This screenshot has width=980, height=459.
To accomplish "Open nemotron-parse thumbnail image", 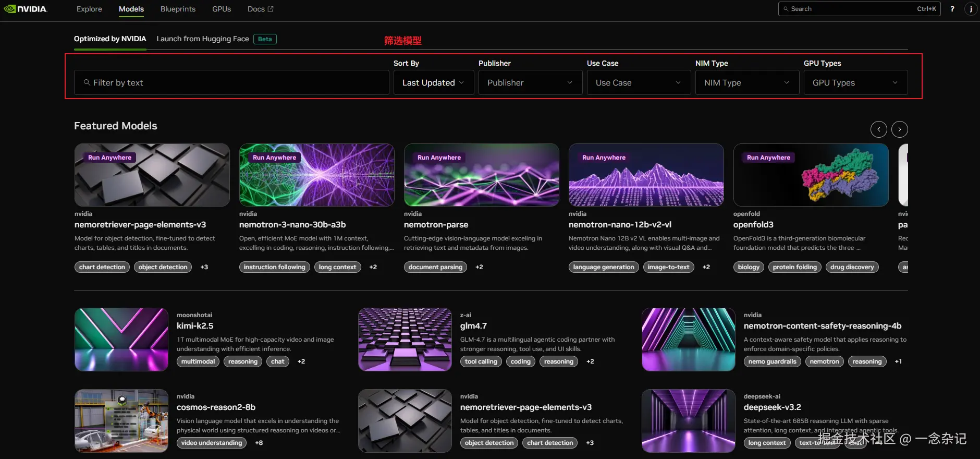I will (482, 175).
